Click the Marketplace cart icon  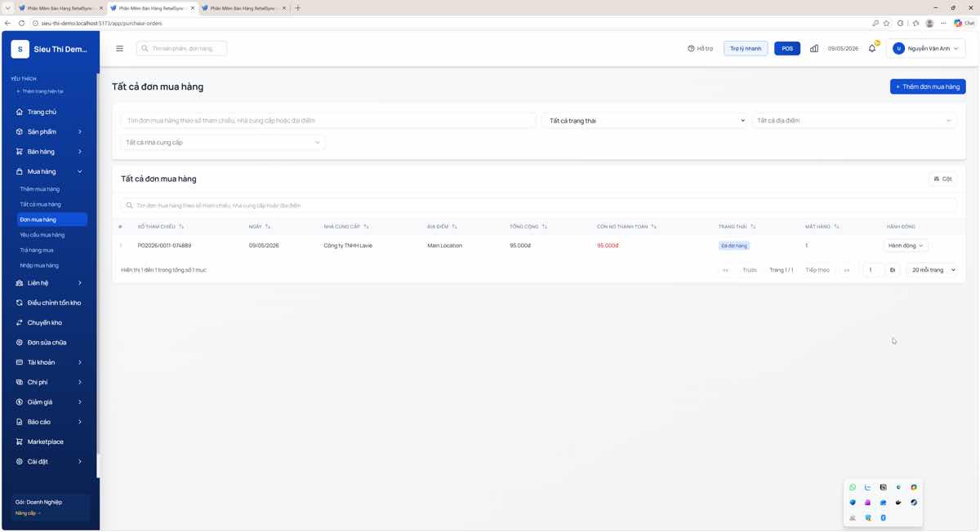click(x=20, y=441)
